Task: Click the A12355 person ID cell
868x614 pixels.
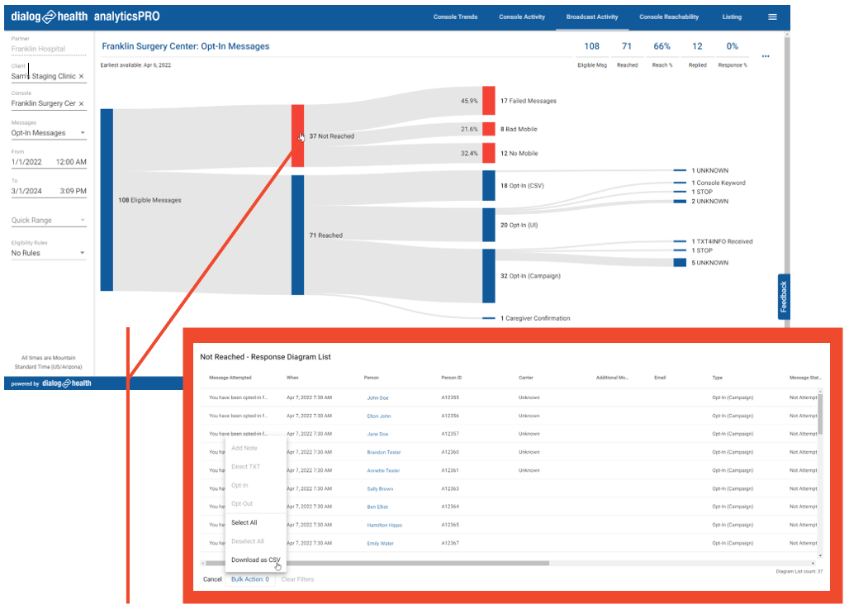Action: (x=450, y=397)
